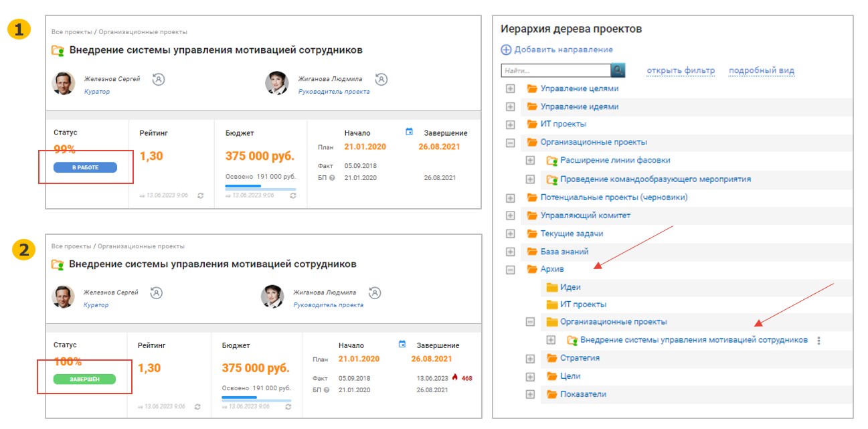The height and width of the screenshot is (429, 868).
Task: Click budget progress bar in panel 1
Action: (x=260, y=187)
